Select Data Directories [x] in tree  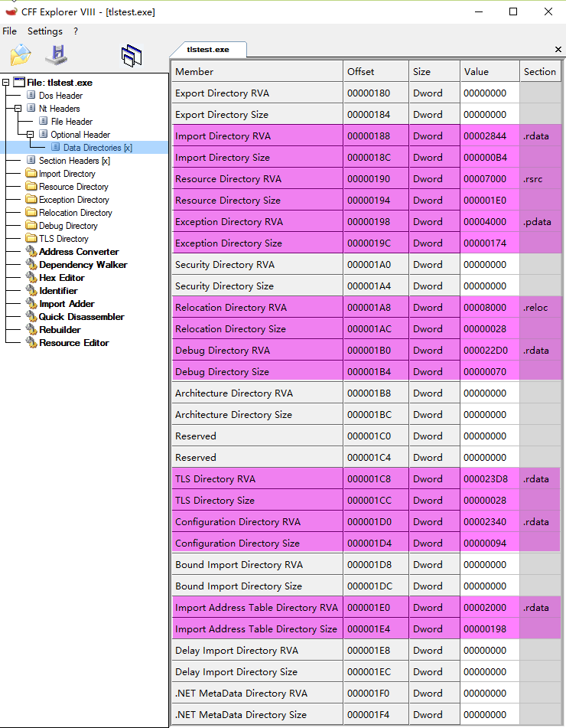(97, 147)
